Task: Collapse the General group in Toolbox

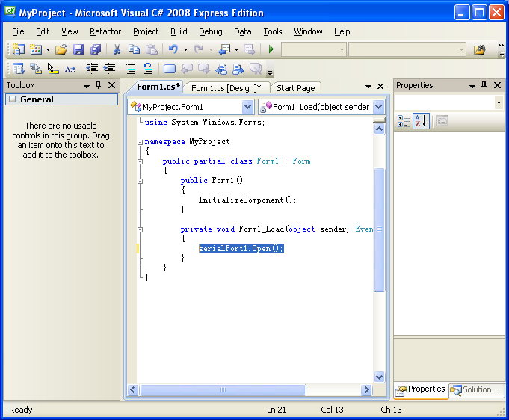Action: click(12, 99)
